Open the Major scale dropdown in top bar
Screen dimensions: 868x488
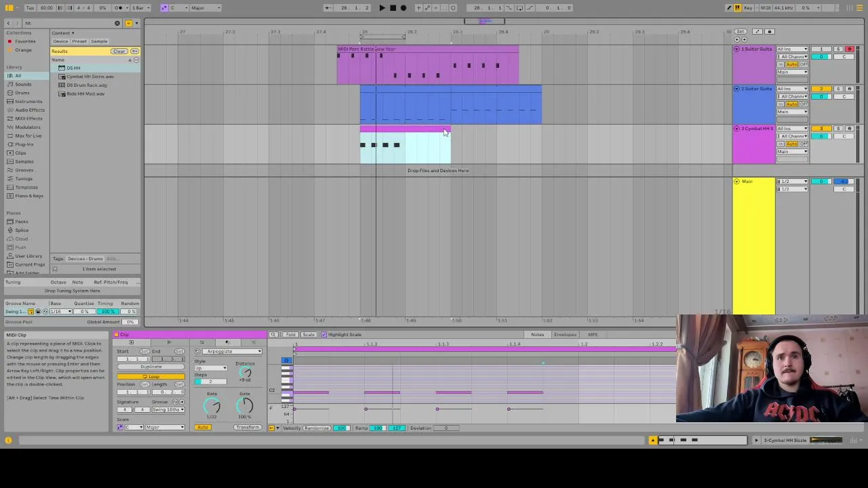[x=205, y=8]
